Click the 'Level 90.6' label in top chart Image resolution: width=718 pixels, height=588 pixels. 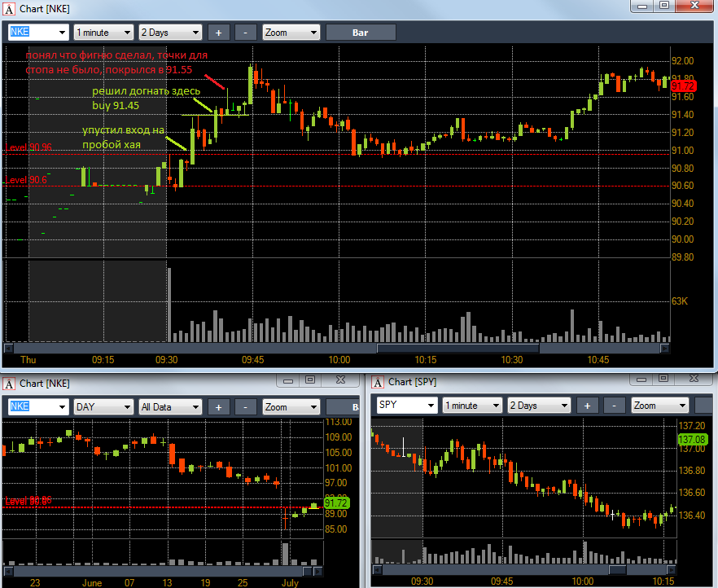click(26, 180)
